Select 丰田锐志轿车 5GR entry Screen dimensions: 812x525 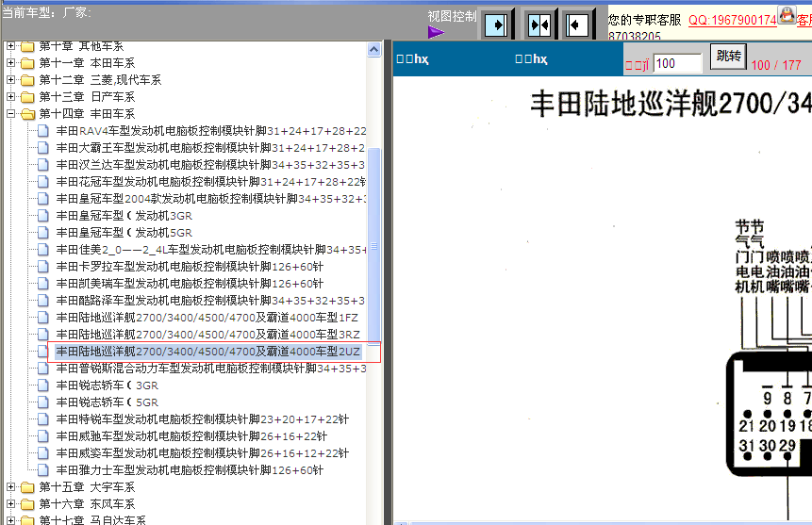coord(108,402)
